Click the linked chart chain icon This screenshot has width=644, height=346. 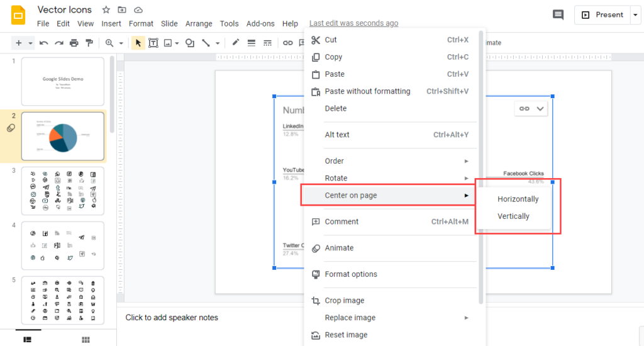tap(525, 108)
